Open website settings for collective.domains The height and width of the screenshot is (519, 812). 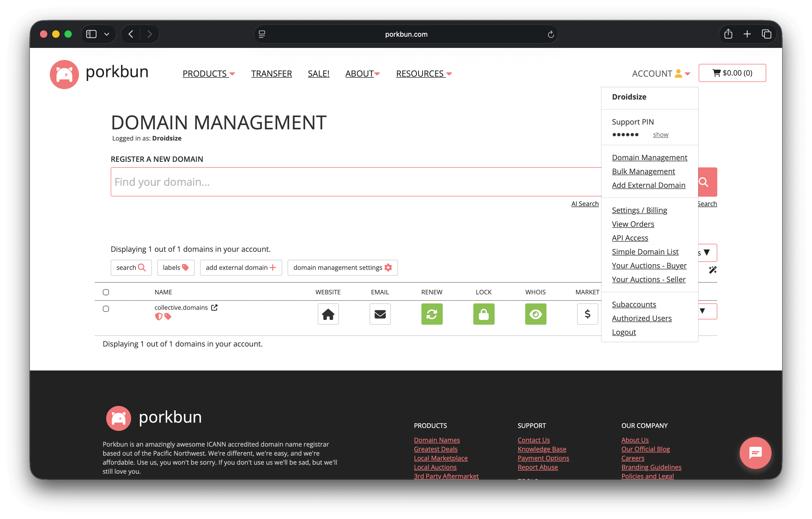click(328, 314)
